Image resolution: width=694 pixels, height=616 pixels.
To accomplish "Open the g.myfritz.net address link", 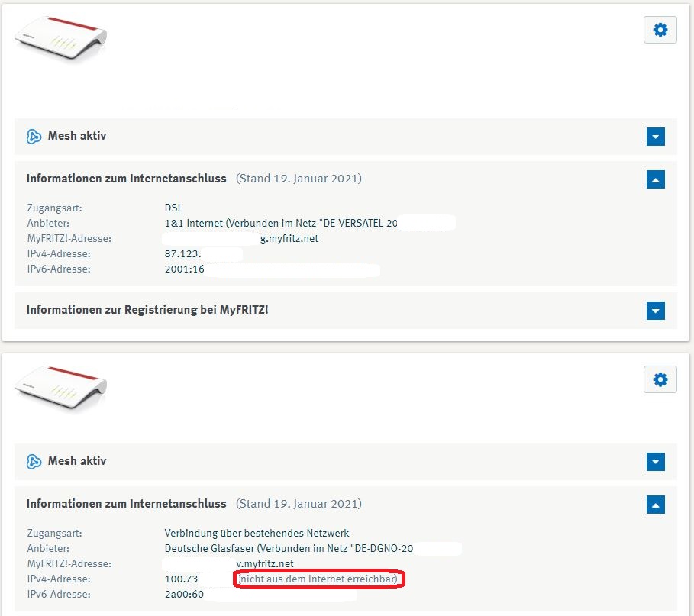I will point(289,239).
